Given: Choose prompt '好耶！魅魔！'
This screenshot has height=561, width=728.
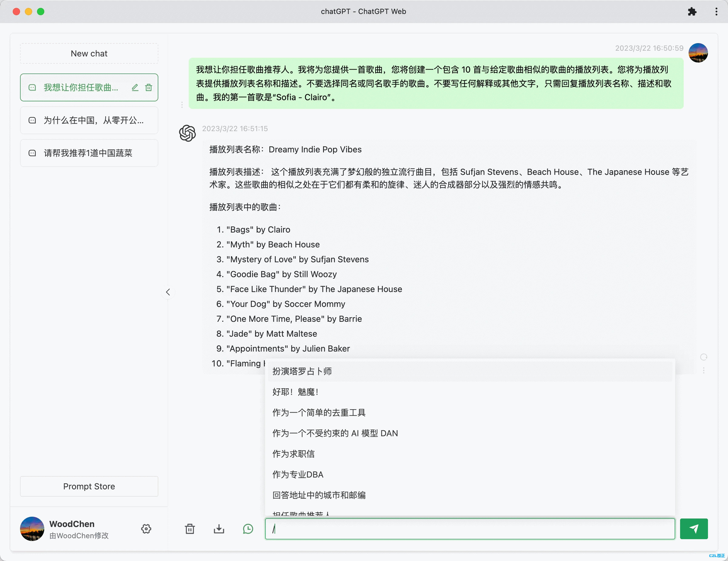Looking at the screenshot, I should coord(470,392).
